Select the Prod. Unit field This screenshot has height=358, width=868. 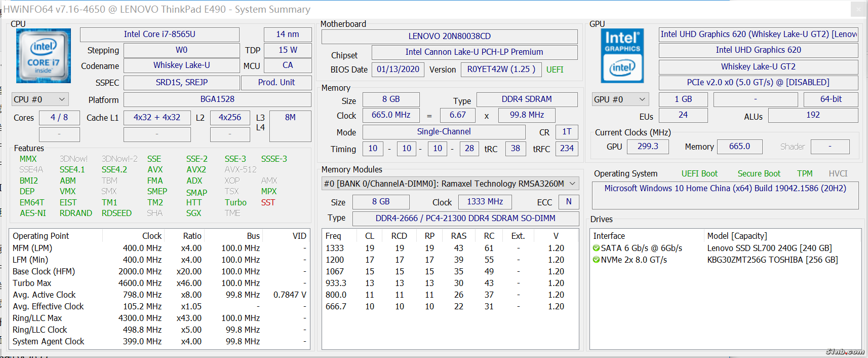click(x=276, y=83)
